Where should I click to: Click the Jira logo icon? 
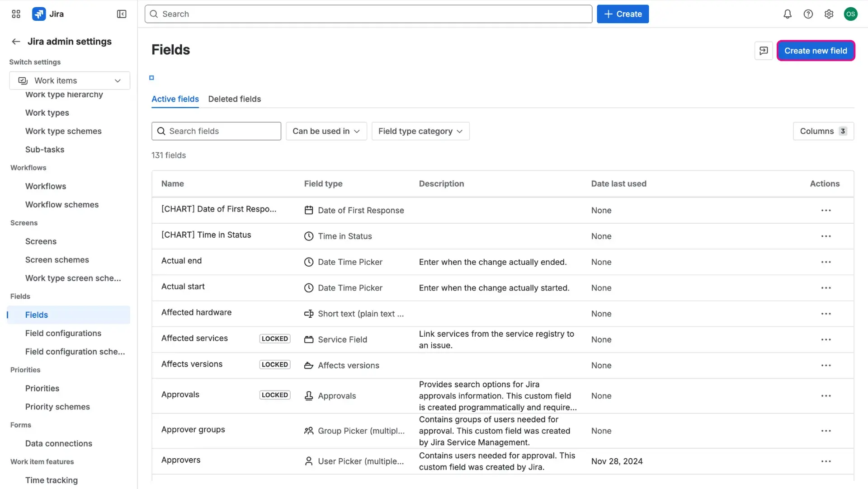39,14
